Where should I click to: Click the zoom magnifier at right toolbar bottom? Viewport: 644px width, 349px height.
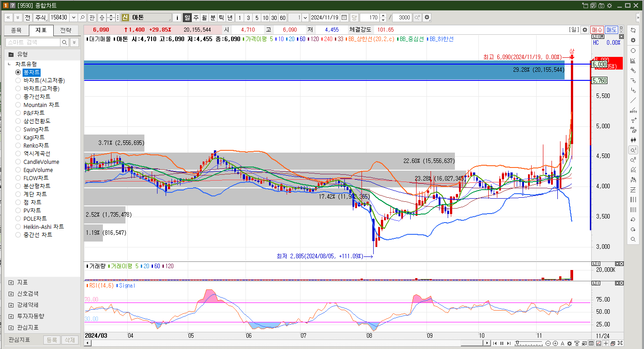click(x=633, y=239)
